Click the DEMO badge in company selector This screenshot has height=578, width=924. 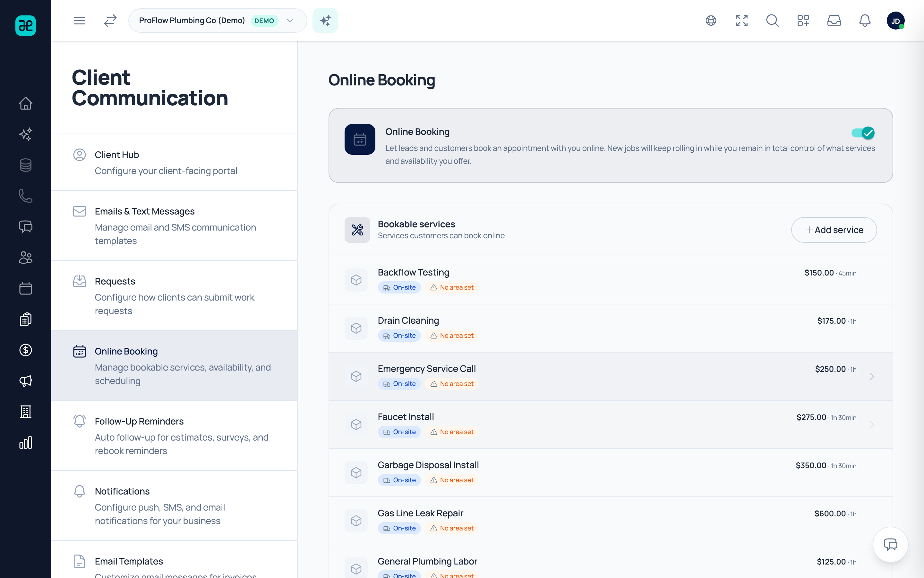264,21
